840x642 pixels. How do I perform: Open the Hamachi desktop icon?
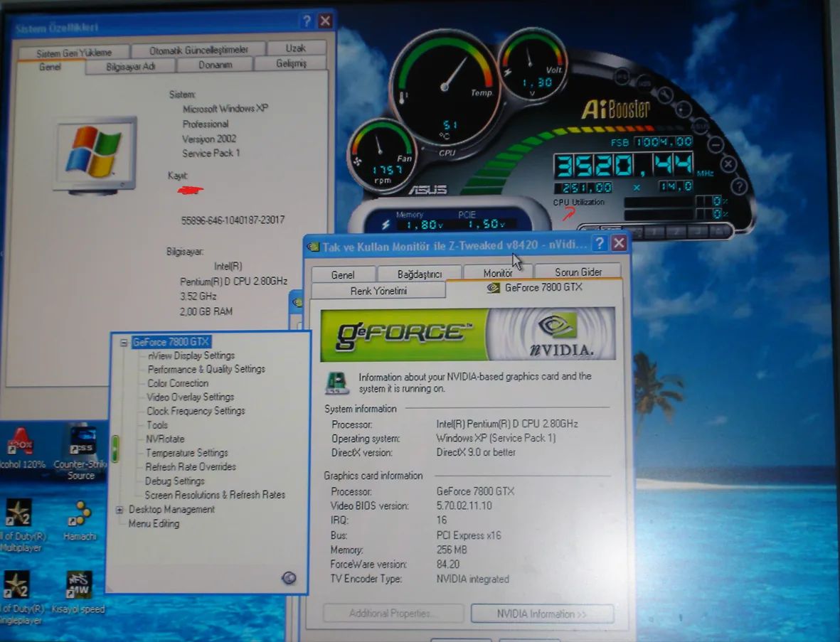tap(80, 520)
